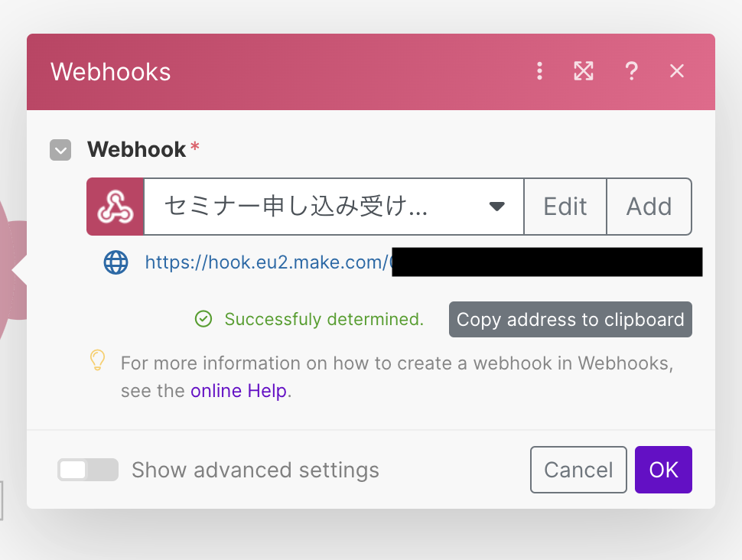Click the dropdown arrow in the webhook selector
This screenshot has width=742, height=560.
coord(497,207)
